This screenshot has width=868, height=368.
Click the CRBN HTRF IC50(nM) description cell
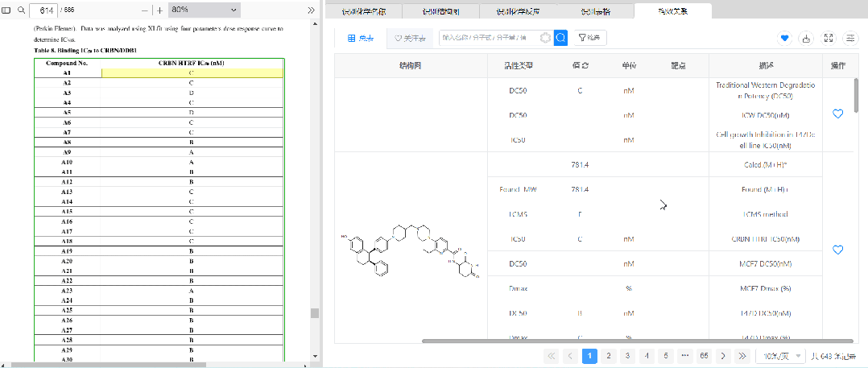point(766,239)
